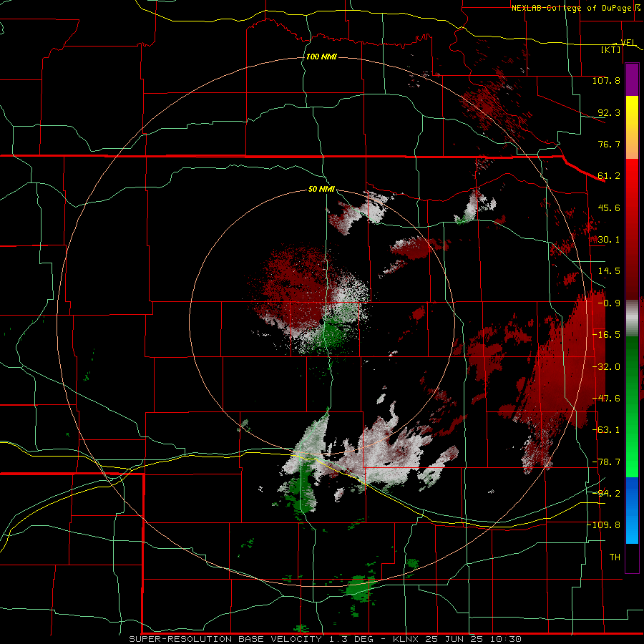
Task: Click the -0.9 velocity scale value
Action: pos(609,303)
